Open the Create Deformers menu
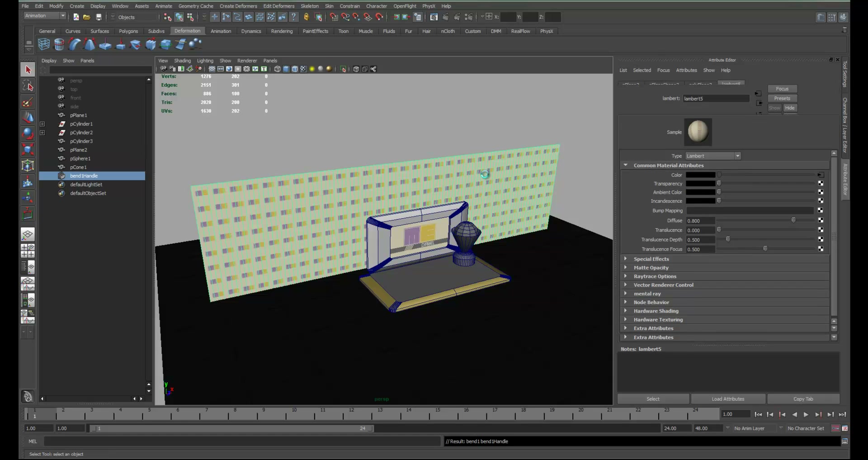 point(238,6)
